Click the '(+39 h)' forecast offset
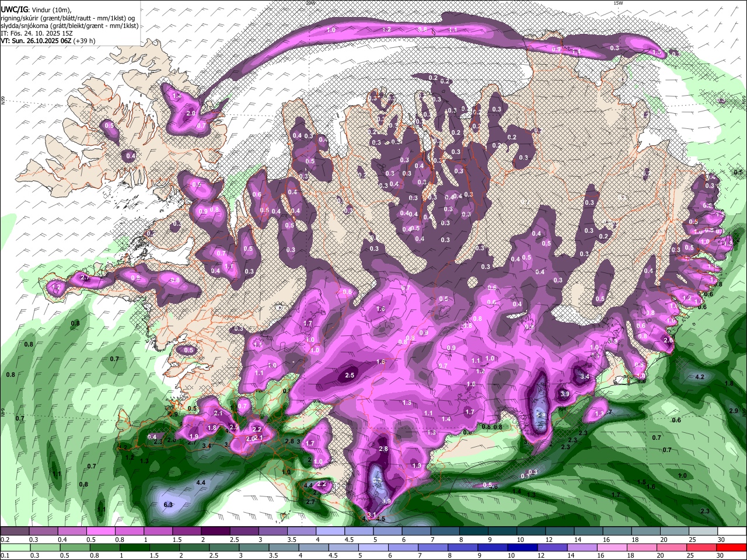This screenshot has height=560, width=747. pyautogui.click(x=85, y=41)
